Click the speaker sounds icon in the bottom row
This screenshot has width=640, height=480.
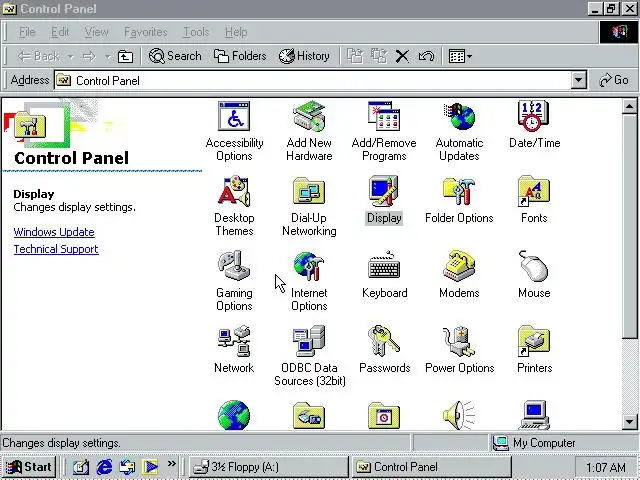pos(459,415)
